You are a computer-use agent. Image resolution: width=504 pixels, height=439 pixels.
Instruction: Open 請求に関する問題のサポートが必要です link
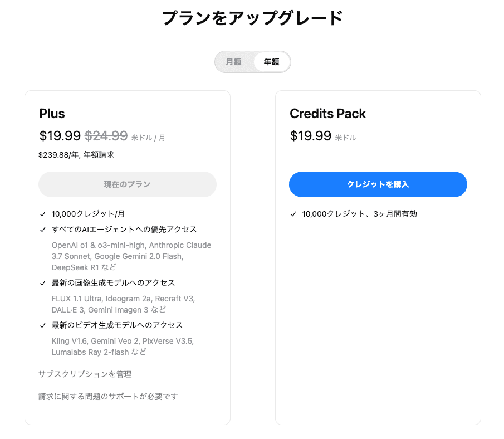[x=108, y=397]
